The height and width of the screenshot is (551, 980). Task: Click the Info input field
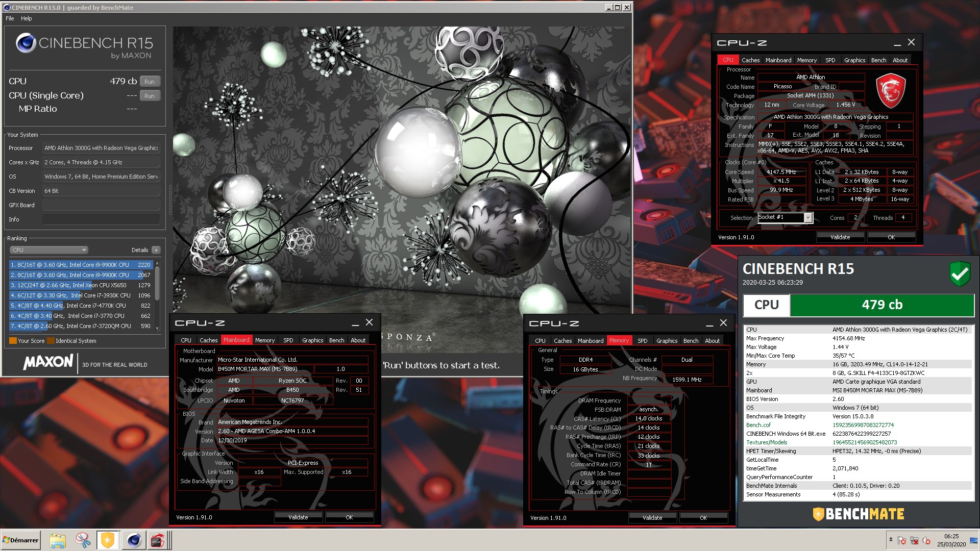click(x=101, y=219)
